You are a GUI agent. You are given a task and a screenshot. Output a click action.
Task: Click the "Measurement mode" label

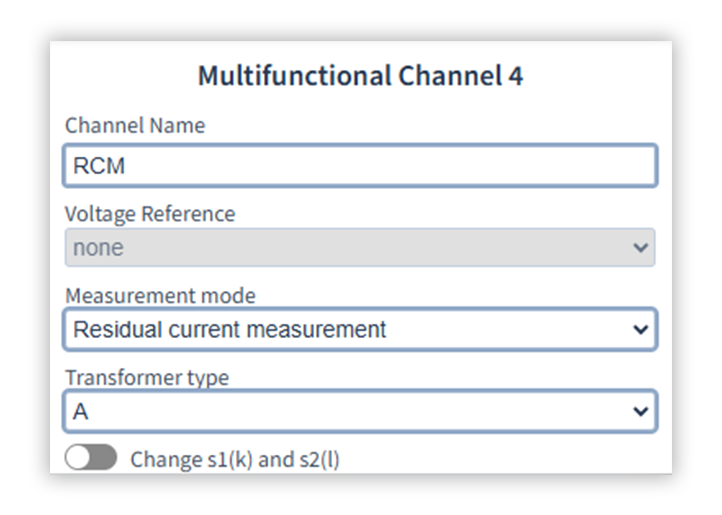point(160,296)
